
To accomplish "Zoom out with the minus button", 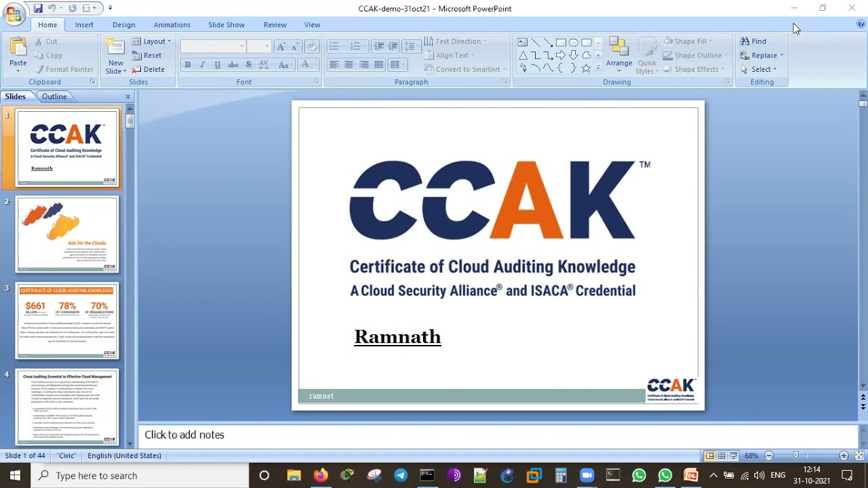I will pos(769,455).
